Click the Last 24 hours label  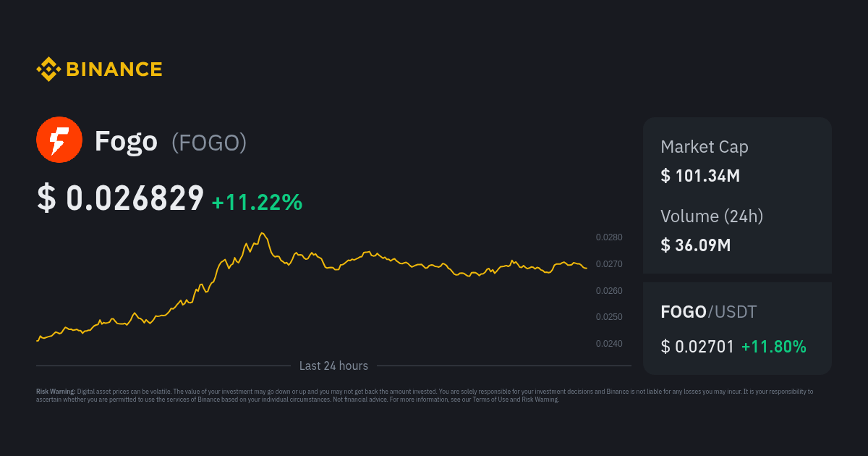(x=333, y=366)
